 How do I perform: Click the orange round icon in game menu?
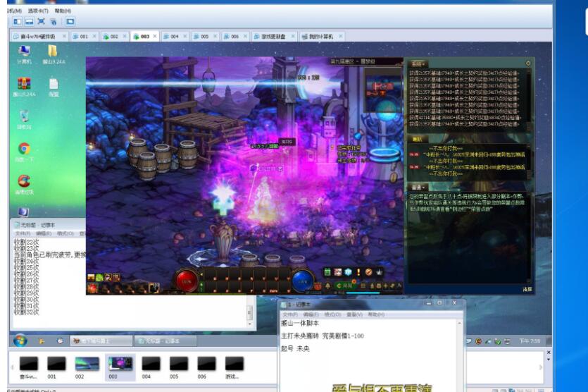368,272
